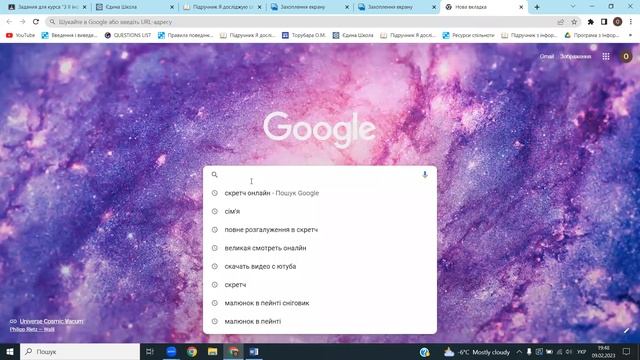
Task: Switch input language via "УКР" indicator
Action: click(x=582, y=352)
